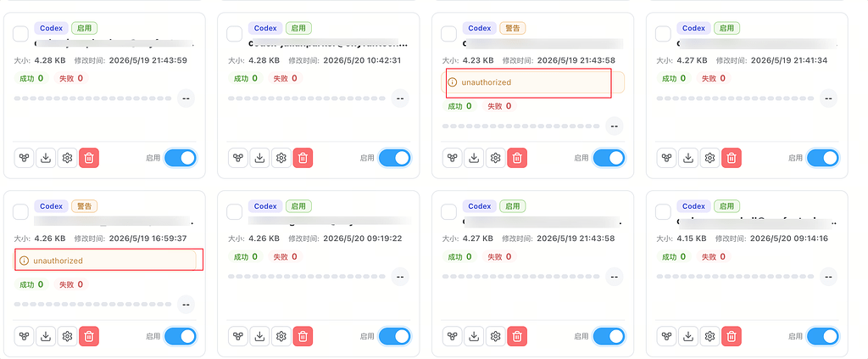The height and width of the screenshot is (359, 868).
Task: Click the -- button on 21:41:34 card
Action: pyautogui.click(x=829, y=98)
